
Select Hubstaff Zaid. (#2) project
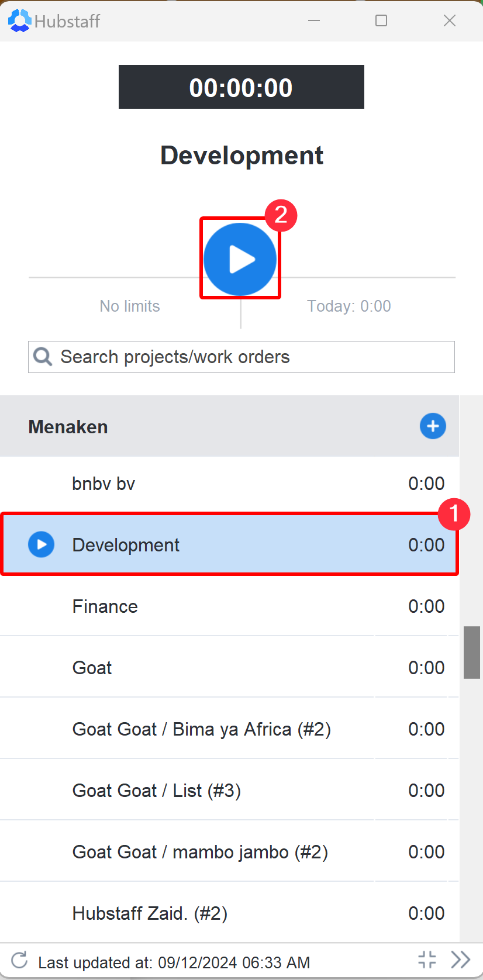coord(150,913)
